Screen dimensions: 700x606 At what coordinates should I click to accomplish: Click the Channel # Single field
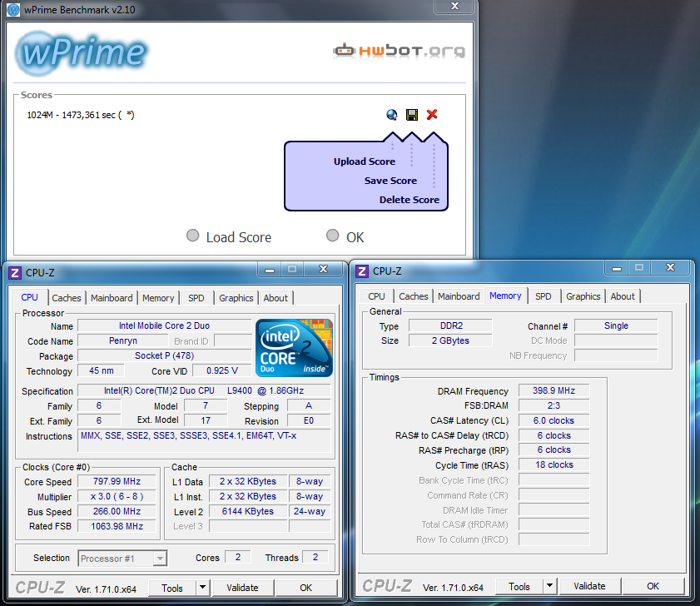click(616, 325)
